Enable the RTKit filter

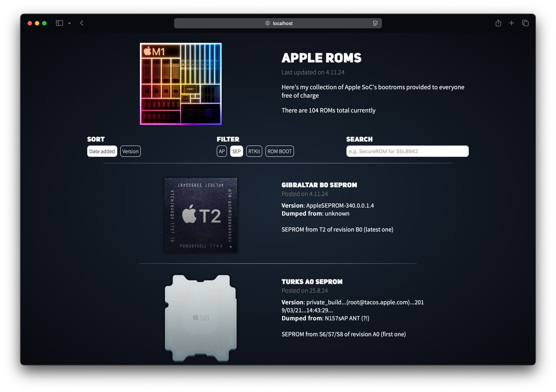(x=254, y=151)
